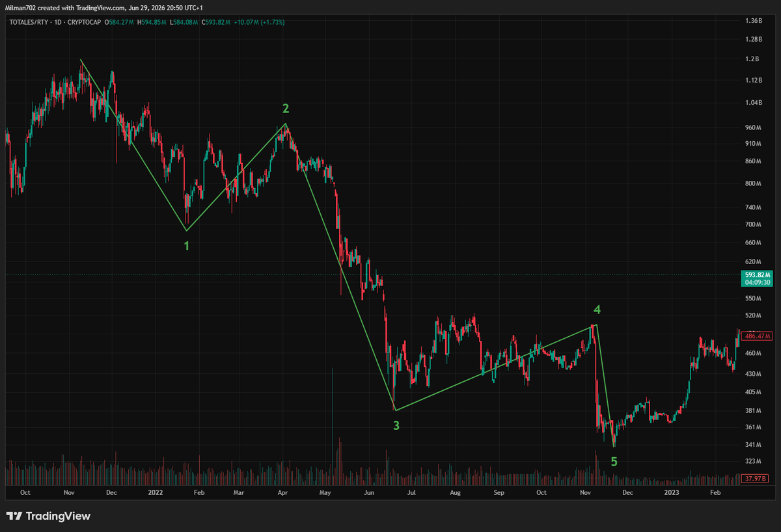Screen dimensions: 781x532
Task: Click the 800M price axis label
Action: [x=754, y=183]
